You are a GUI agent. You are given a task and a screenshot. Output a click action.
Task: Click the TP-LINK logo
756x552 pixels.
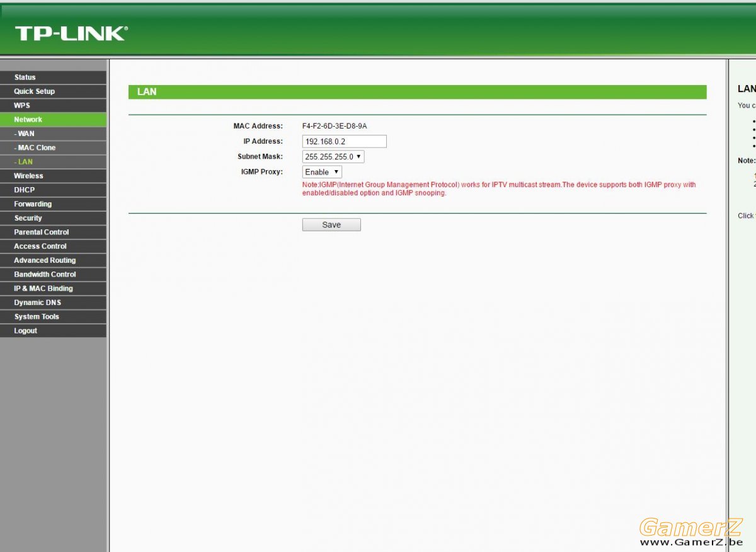71,33
